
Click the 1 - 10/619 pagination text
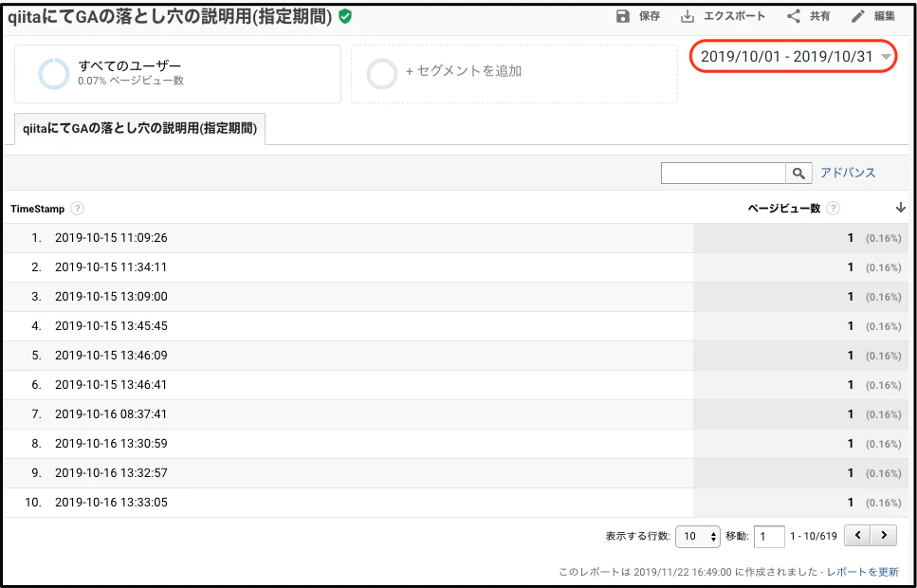tap(814, 536)
